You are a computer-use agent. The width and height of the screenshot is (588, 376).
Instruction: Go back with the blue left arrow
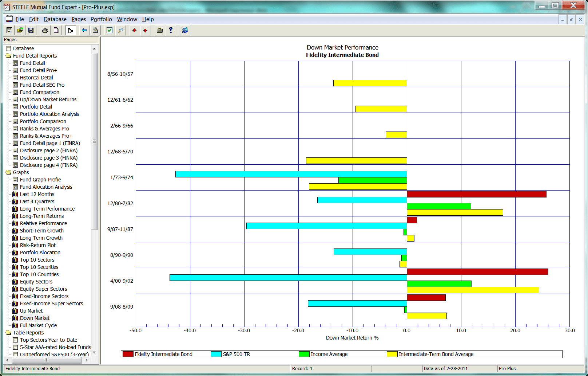(84, 30)
